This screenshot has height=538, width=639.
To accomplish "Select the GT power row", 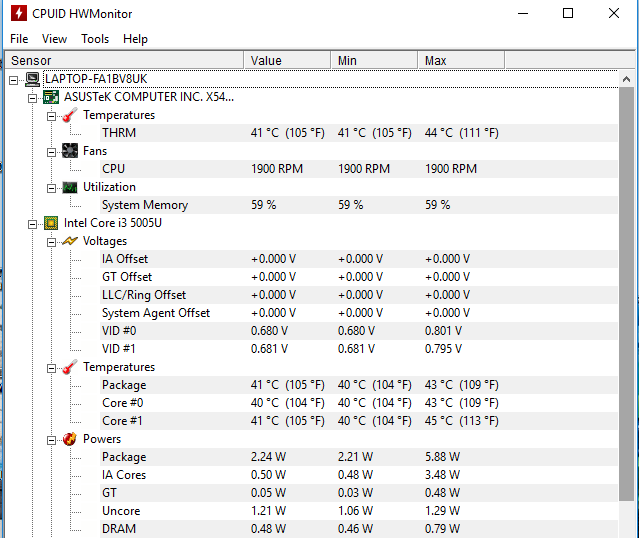I will click(359, 493).
